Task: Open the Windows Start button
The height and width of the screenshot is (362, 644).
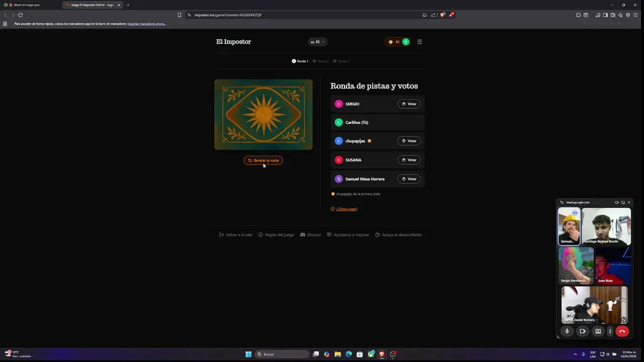Action: 248,354
